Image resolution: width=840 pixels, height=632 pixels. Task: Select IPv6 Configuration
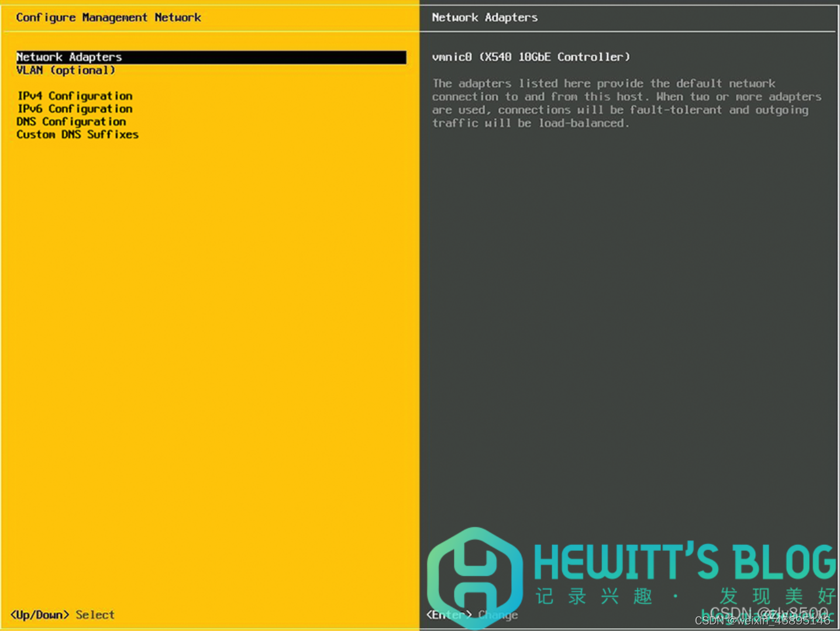[x=74, y=109]
